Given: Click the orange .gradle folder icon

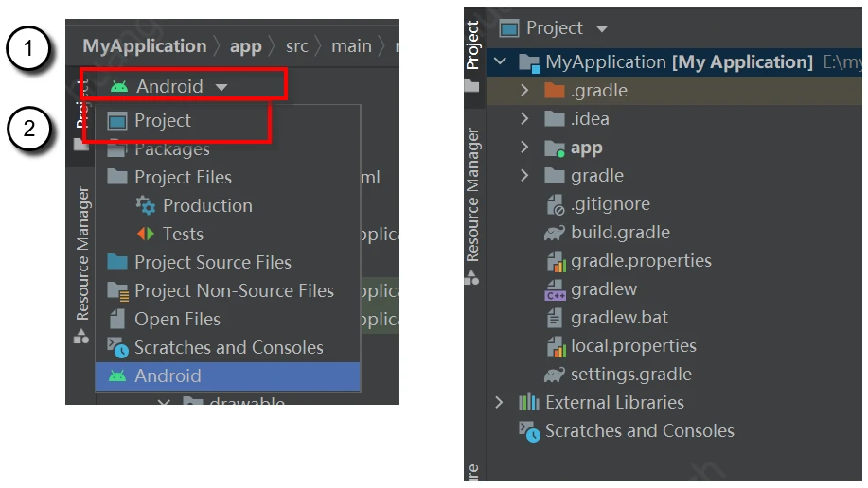Looking at the screenshot, I should [x=555, y=90].
